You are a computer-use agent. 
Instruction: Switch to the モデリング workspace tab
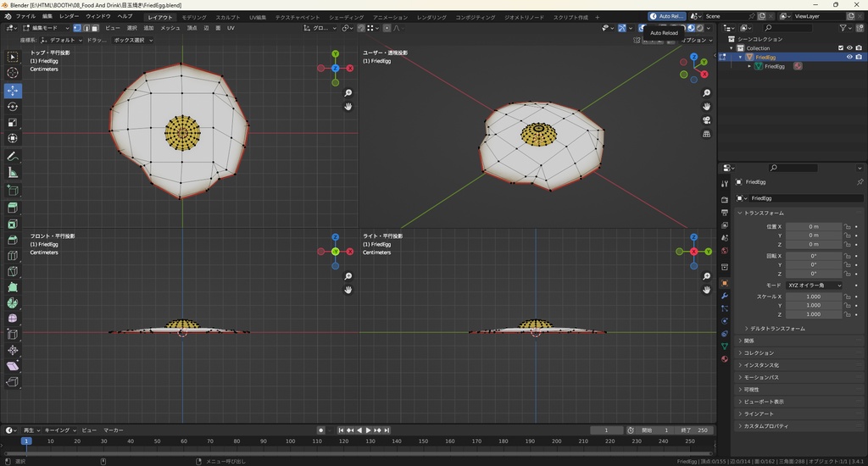[x=194, y=17]
